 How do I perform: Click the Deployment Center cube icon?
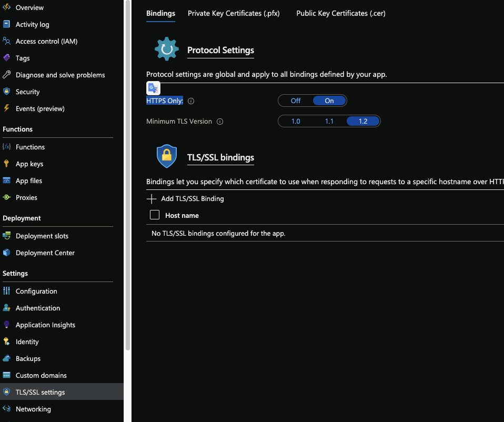(6, 252)
